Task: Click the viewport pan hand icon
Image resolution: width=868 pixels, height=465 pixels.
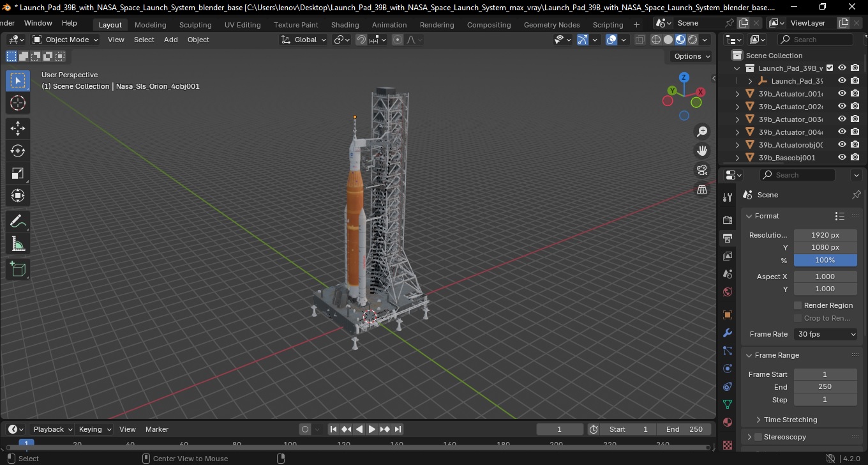Action: point(702,151)
